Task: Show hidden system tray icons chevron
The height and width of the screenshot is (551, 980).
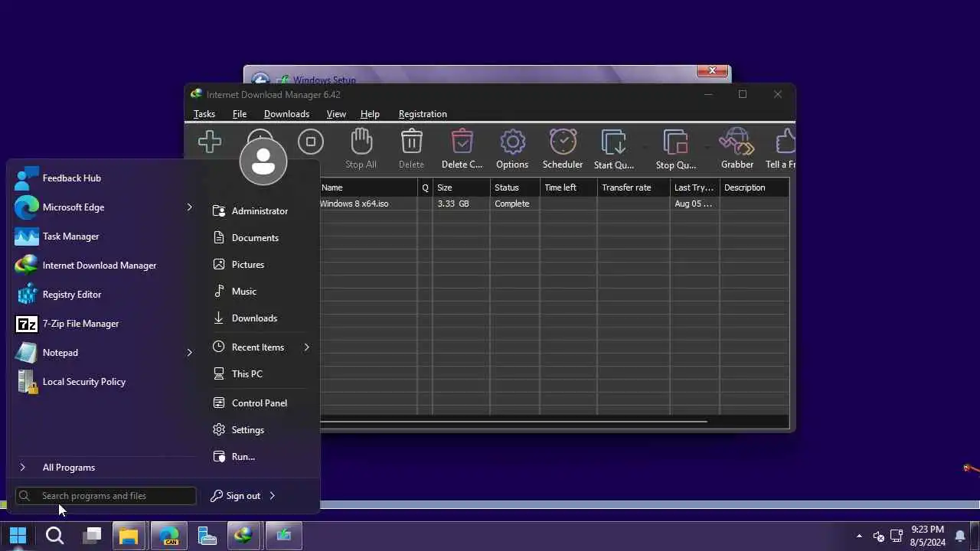Action: point(859,536)
